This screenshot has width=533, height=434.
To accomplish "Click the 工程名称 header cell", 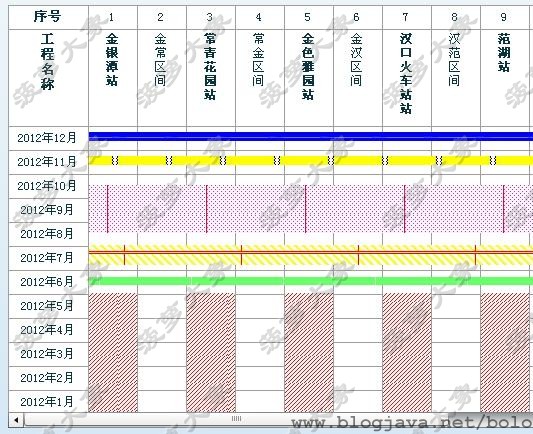I will (48, 78).
